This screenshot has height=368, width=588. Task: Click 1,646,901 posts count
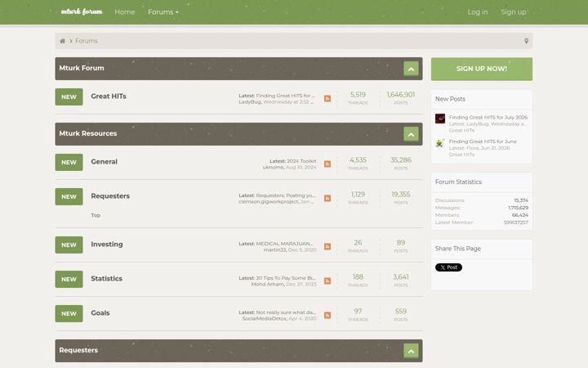click(400, 95)
